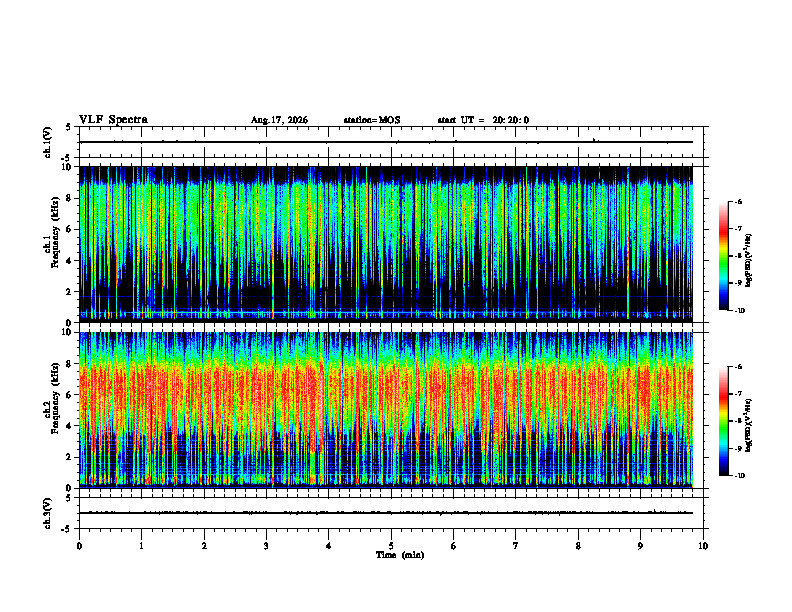Click the "6" kHz tick on ch.2 frequency axis
This screenshot has height=612, width=792.
click(x=69, y=395)
